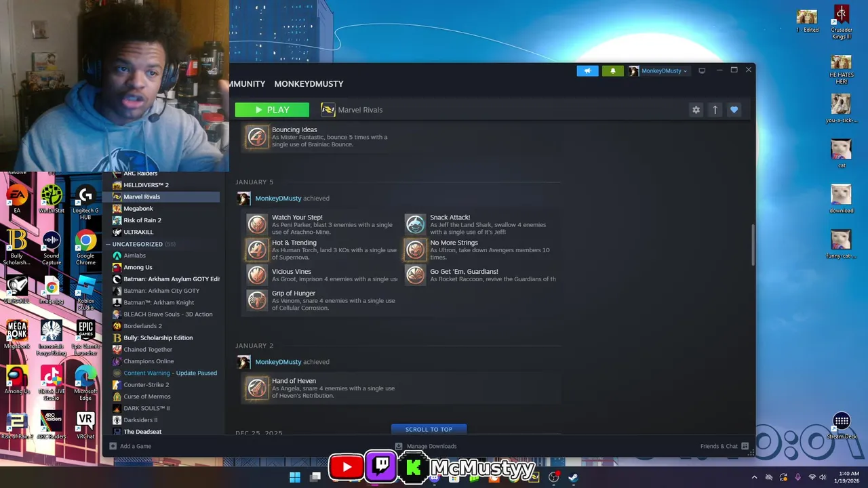The height and width of the screenshot is (488, 868).
Task: Click the Go Get 'Em, Guardians! achievement icon
Action: [415, 274]
